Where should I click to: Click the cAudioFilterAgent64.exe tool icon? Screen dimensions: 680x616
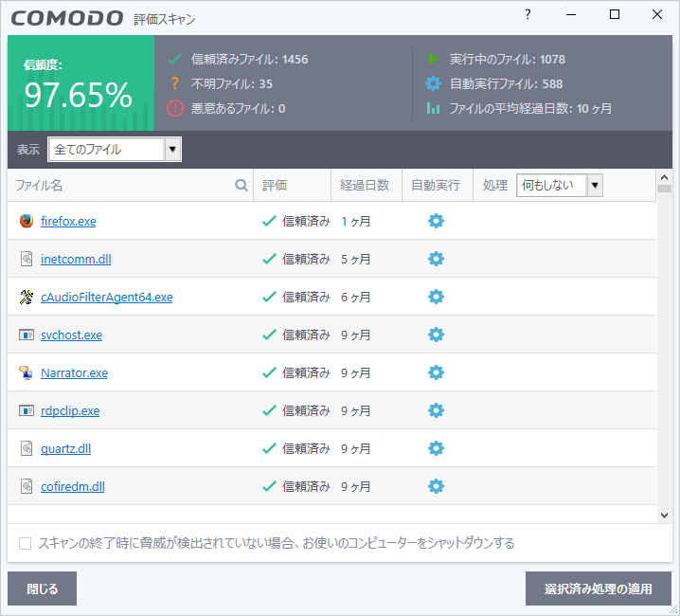(27, 297)
